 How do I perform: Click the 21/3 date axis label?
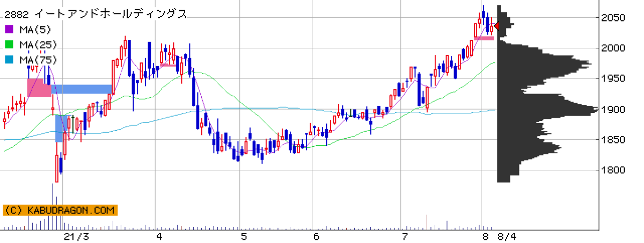[75, 237]
